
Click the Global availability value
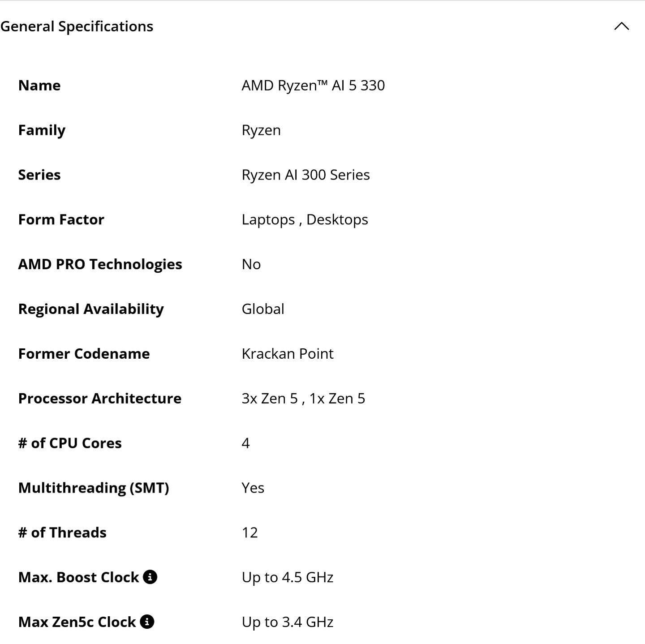point(263,309)
